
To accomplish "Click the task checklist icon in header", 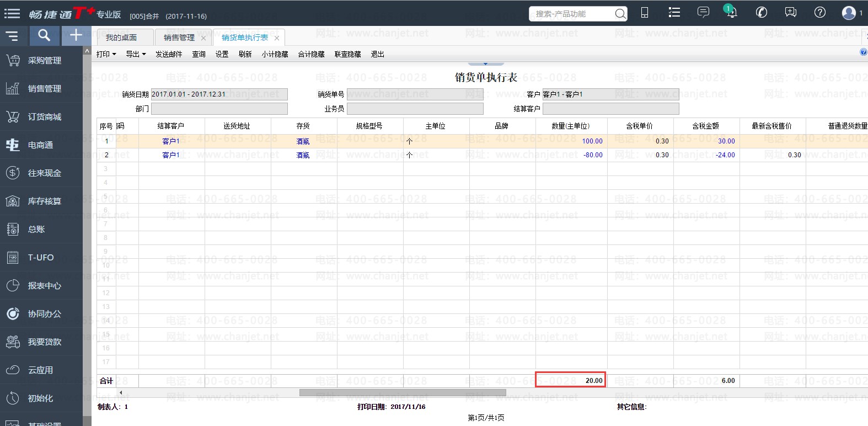I will tap(674, 13).
